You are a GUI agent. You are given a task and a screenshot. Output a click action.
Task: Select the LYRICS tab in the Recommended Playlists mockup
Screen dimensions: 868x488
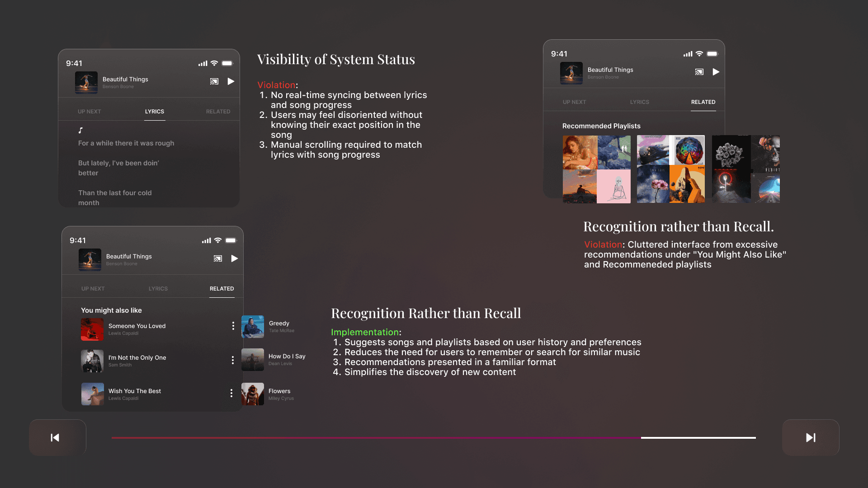(x=639, y=102)
